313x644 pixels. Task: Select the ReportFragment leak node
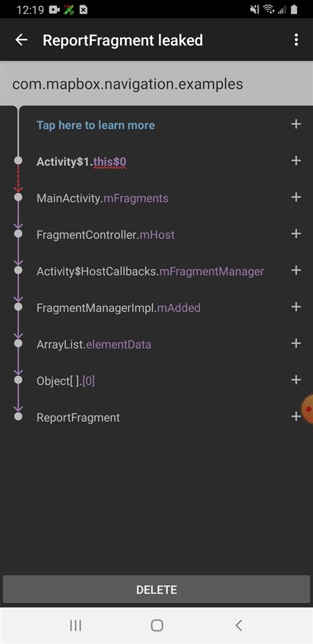78,418
